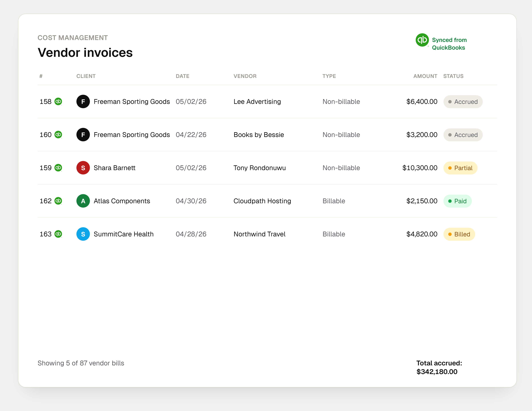532x411 pixels.
Task: Click the SummitCare Health client name
Action: point(124,234)
